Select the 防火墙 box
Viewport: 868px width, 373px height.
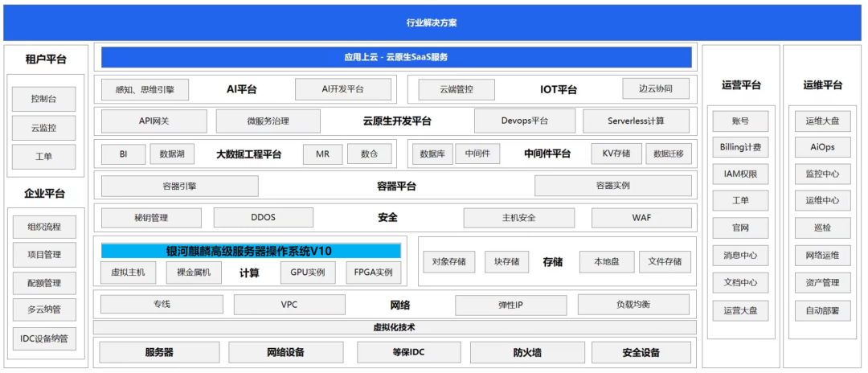coord(527,353)
